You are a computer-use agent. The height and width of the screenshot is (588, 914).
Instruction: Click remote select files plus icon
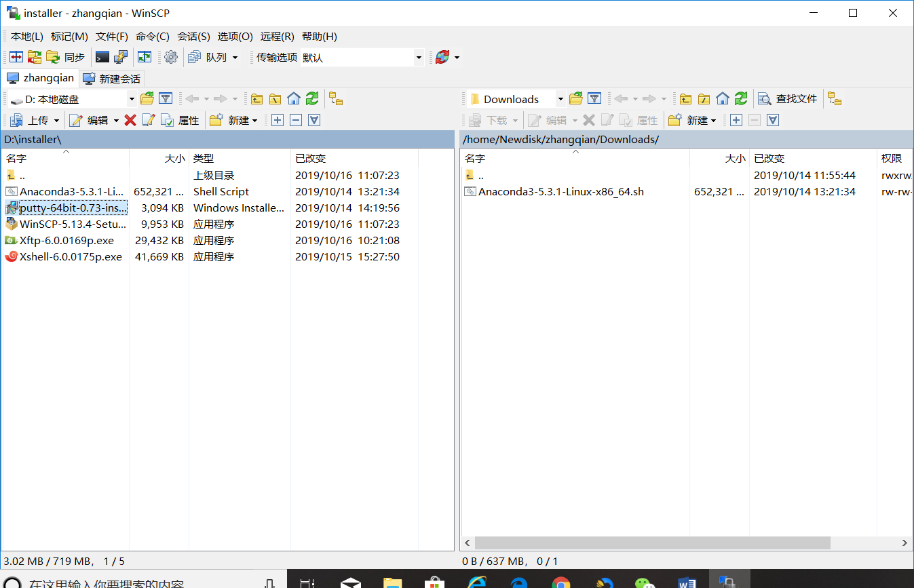[736, 120]
